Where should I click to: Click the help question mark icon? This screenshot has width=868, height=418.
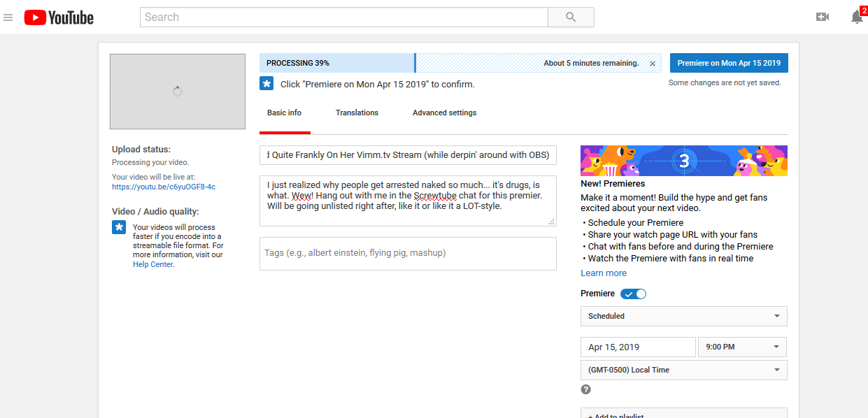coord(586,389)
